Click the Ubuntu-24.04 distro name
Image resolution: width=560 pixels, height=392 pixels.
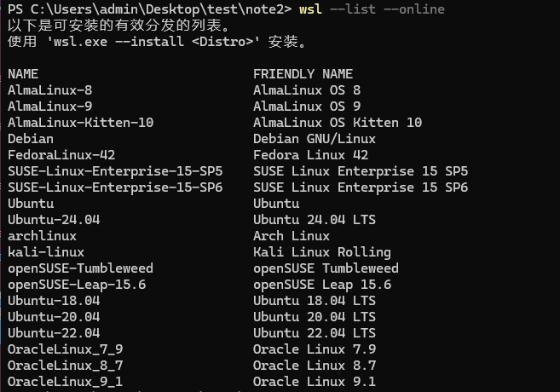(54, 220)
